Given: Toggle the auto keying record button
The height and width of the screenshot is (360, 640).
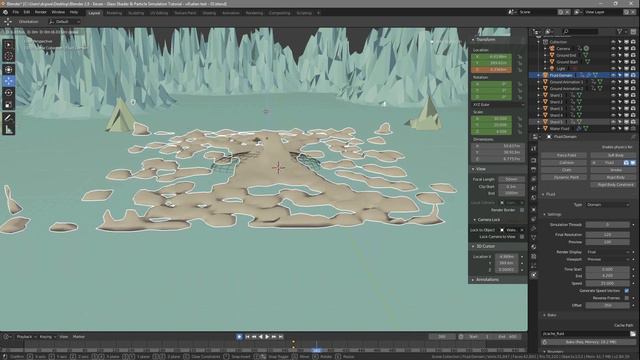Looking at the screenshot, I should [x=239, y=337].
